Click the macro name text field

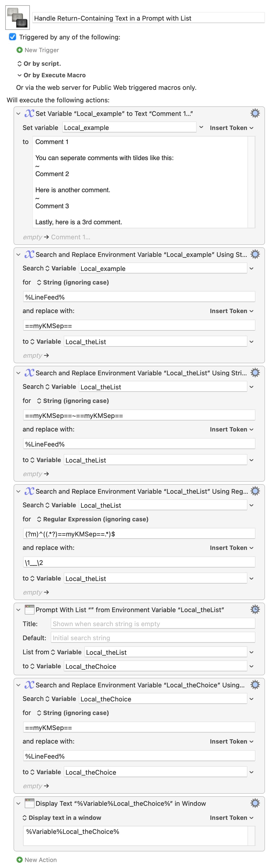click(x=148, y=18)
